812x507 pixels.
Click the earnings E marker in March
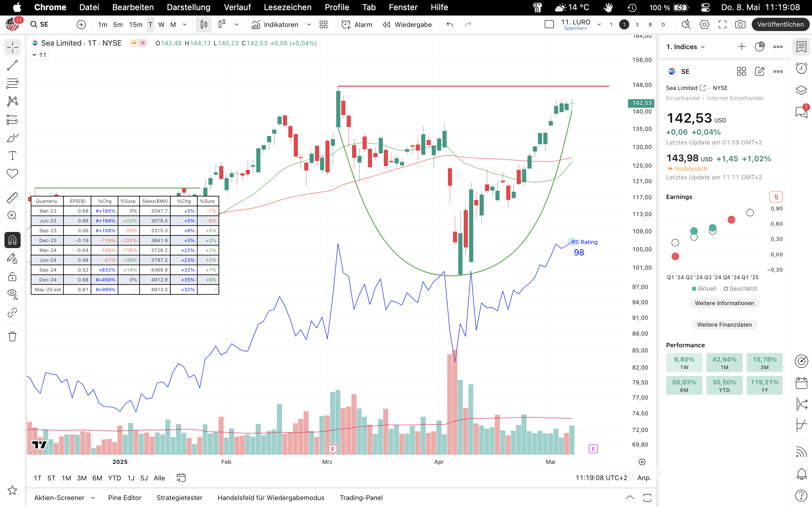pos(332,449)
